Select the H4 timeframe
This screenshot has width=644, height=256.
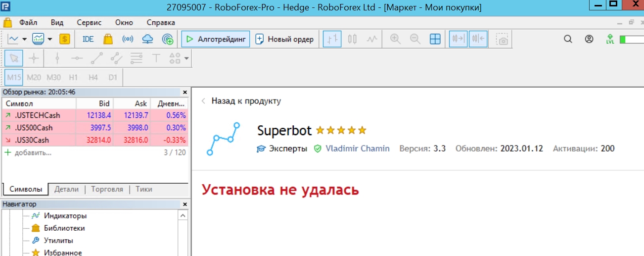(x=93, y=77)
